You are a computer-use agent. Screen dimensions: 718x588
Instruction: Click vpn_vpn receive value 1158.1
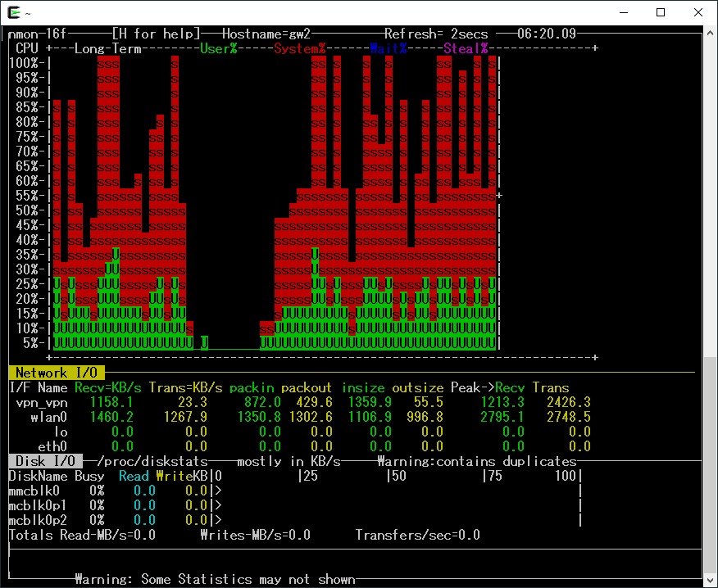111,403
